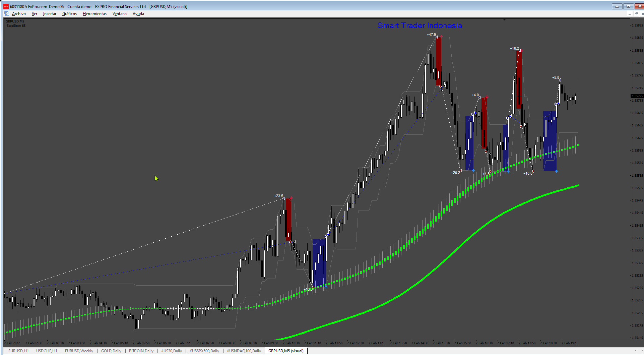Click the GBPUSD,M5 symbol label on chart
The height and width of the screenshot is (355, 644).
[x=15, y=21]
